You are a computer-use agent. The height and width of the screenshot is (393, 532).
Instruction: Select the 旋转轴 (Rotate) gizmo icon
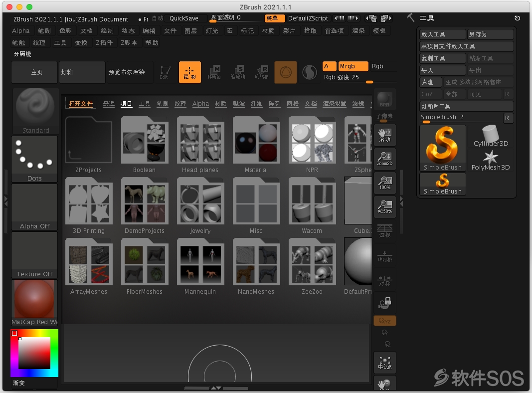262,72
